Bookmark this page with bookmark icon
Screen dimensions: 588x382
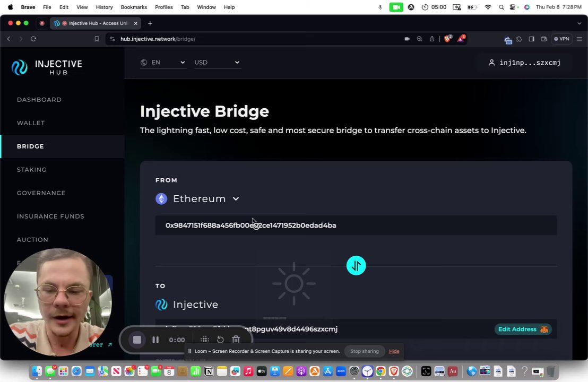[97, 39]
